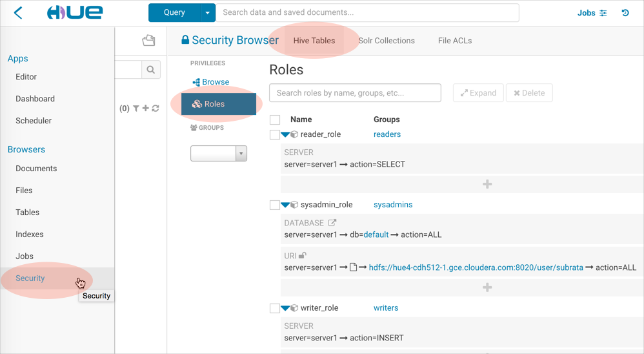
Task: Click the plus icon next to the filter
Action: (146, 109)
